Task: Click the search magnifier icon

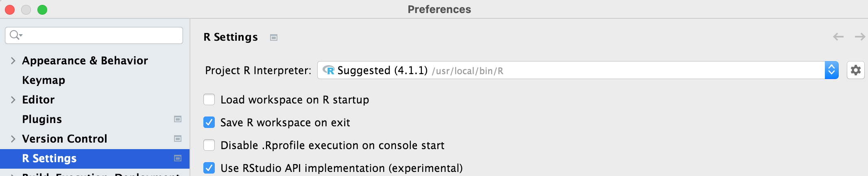Action: [15, 35]
